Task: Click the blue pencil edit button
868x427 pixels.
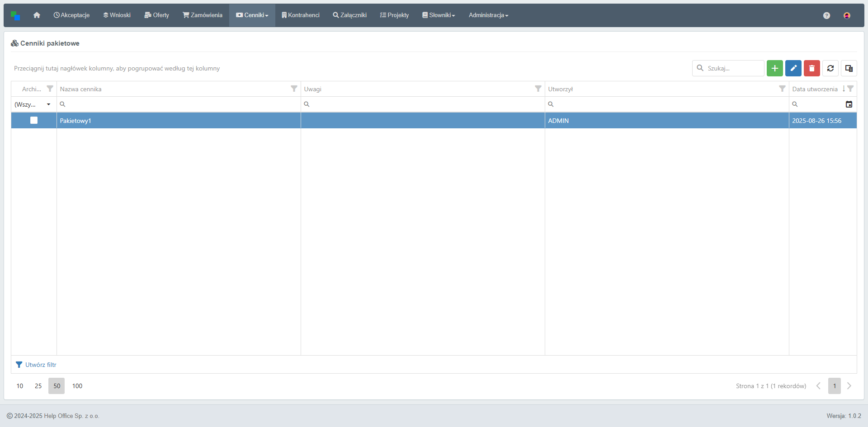Action: [793, 68]
